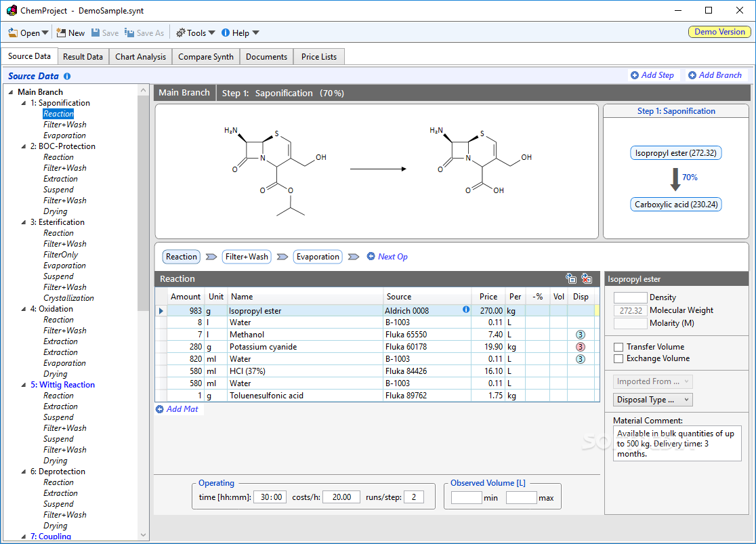Viewport: 756px width, 544px height.
Task: Open the Imported From dropdown
Action: pos(653,381)
